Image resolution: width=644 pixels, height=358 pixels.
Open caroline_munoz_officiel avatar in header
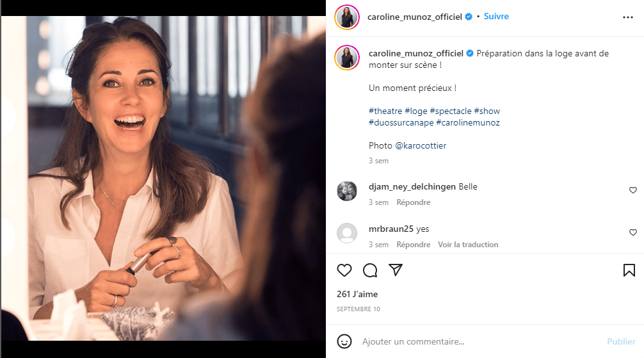click(347, 17)
